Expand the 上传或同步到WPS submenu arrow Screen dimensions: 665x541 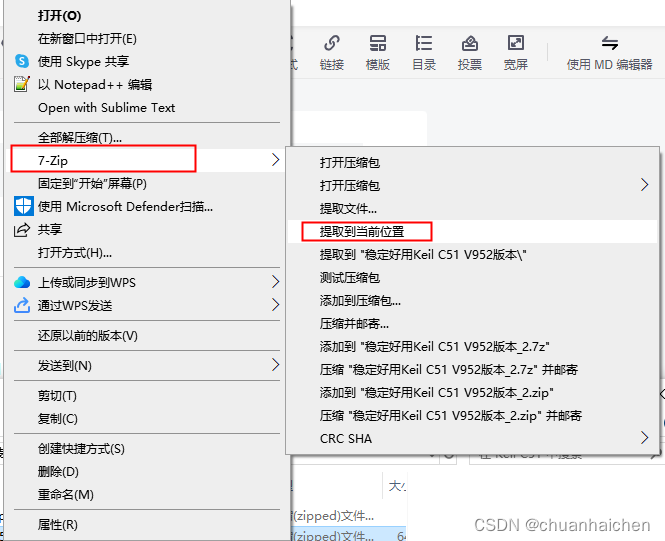pos(276,282)
